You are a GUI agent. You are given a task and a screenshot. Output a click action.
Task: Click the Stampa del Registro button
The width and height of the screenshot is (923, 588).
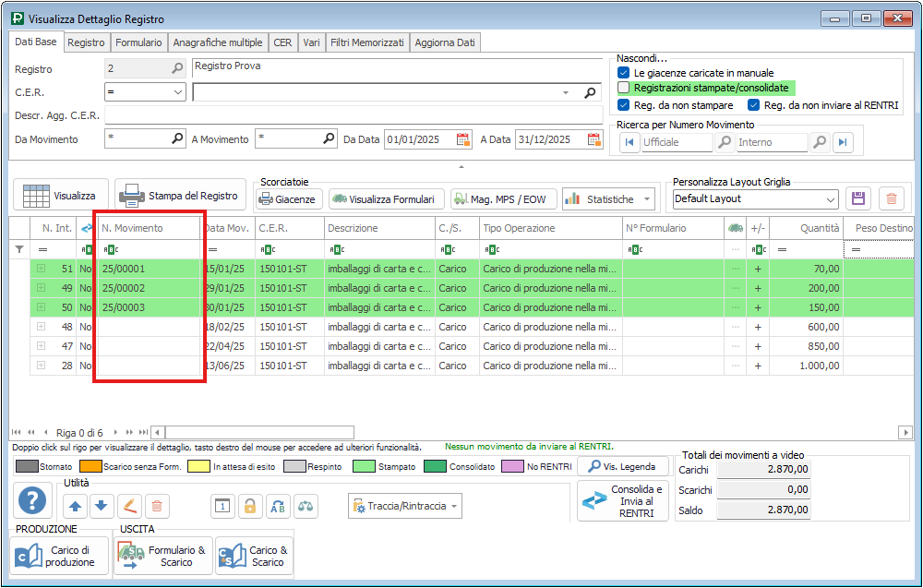181,196
